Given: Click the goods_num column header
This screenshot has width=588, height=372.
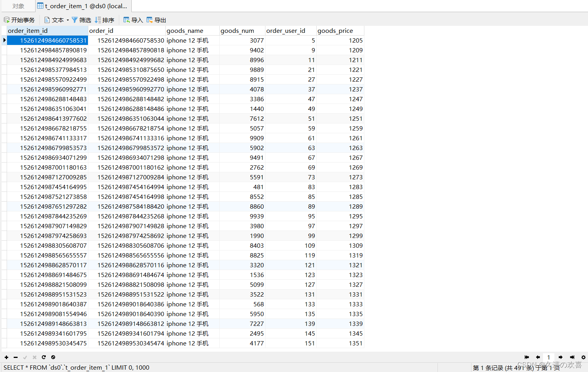Looking at the screenshot, I should [242, 30].
